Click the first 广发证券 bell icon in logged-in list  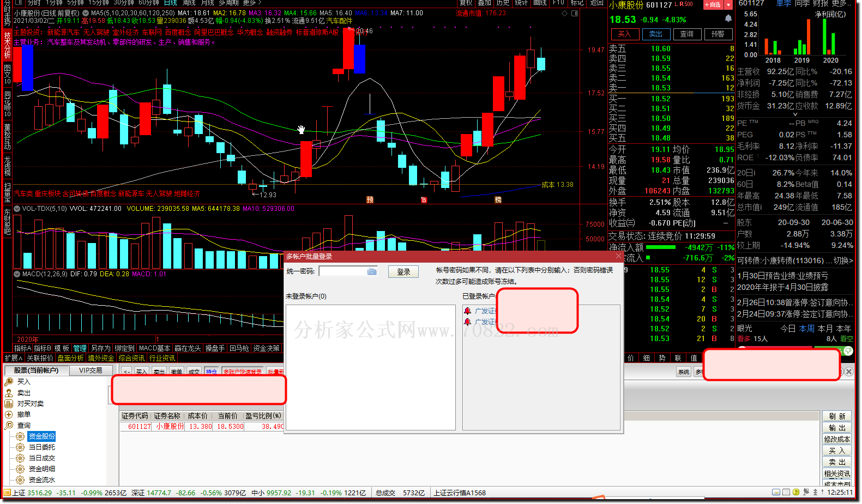pos(467,311)
